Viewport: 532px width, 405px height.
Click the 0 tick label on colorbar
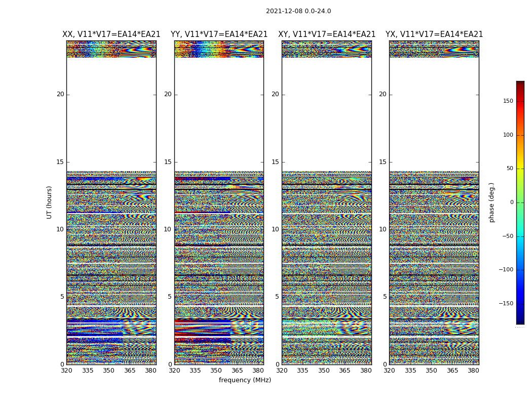pos(511,202)
